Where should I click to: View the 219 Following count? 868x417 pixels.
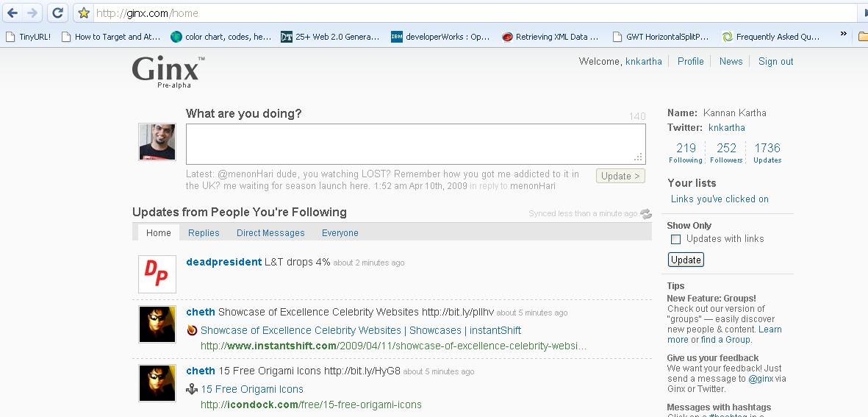[x=685, y=153]
